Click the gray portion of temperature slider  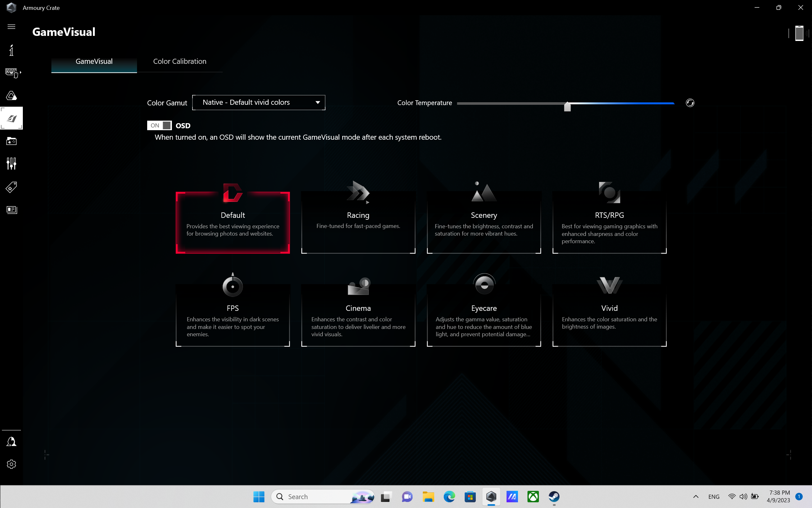[x=510, y=104]
